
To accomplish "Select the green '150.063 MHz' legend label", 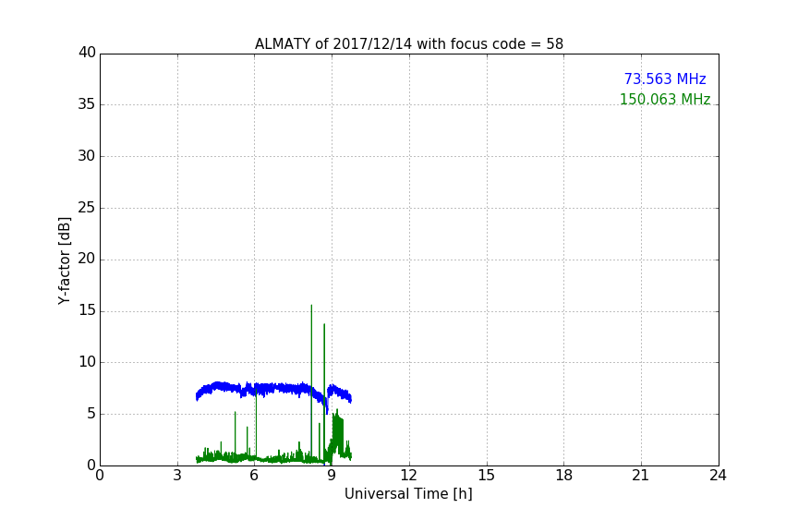I will [x=665, y=99].
